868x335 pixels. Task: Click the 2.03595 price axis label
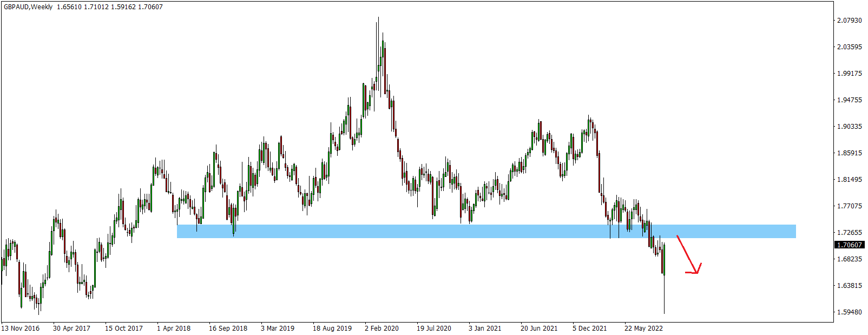(x=850, y=47)
